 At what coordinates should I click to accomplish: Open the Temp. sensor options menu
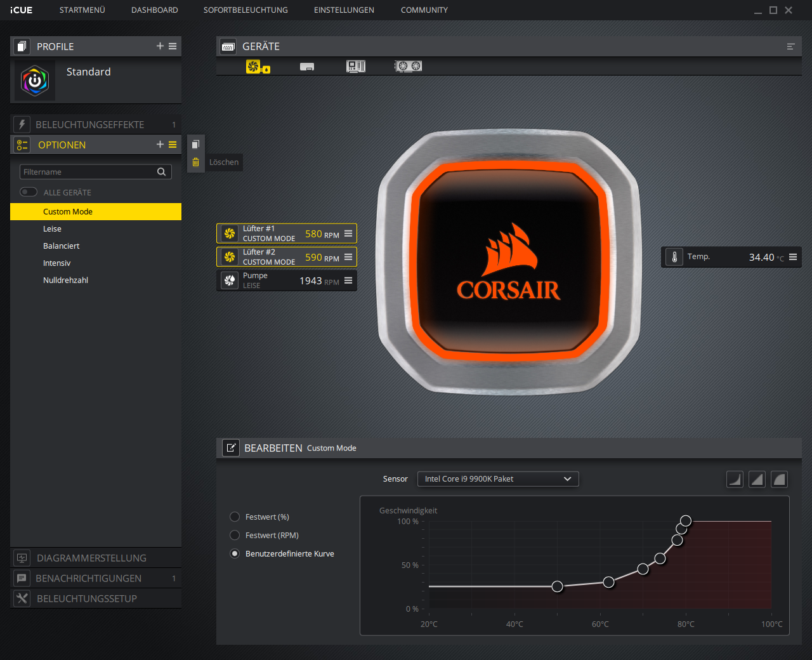pos(793,257)
